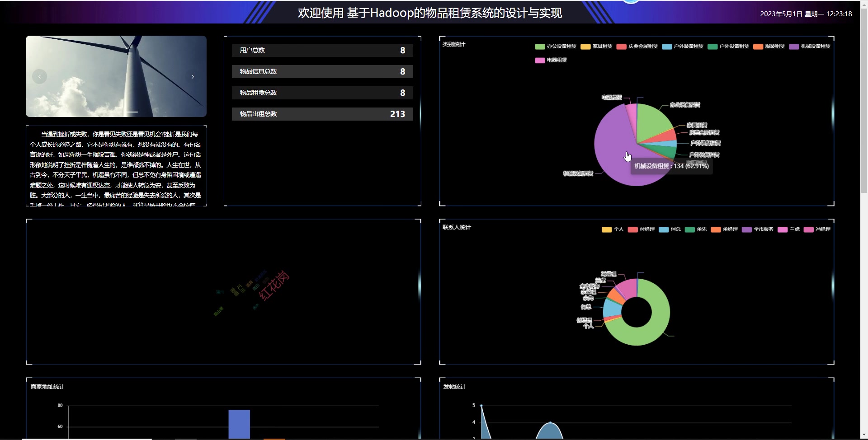
Task: Click the scrollbar down arrow
Action: [x=864, y=435]
